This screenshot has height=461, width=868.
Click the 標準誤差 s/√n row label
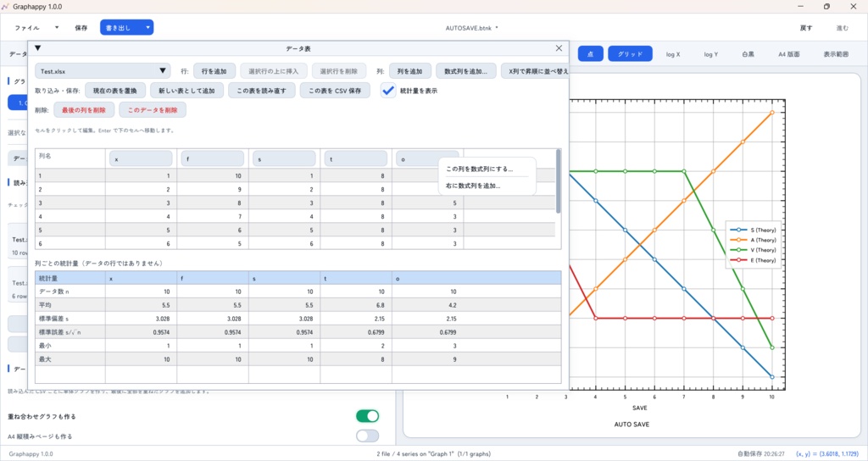[x=70, y=332]
